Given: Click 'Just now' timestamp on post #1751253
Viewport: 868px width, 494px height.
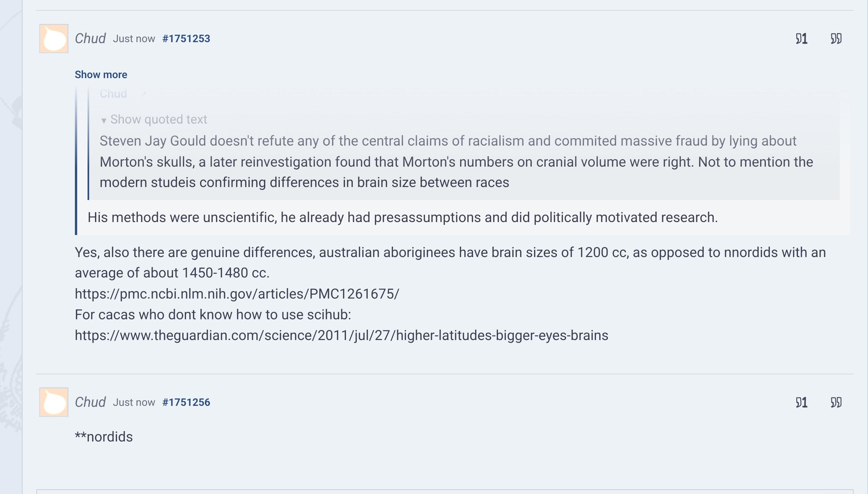Looking at the screenshot, I should [x=134, y=39].
